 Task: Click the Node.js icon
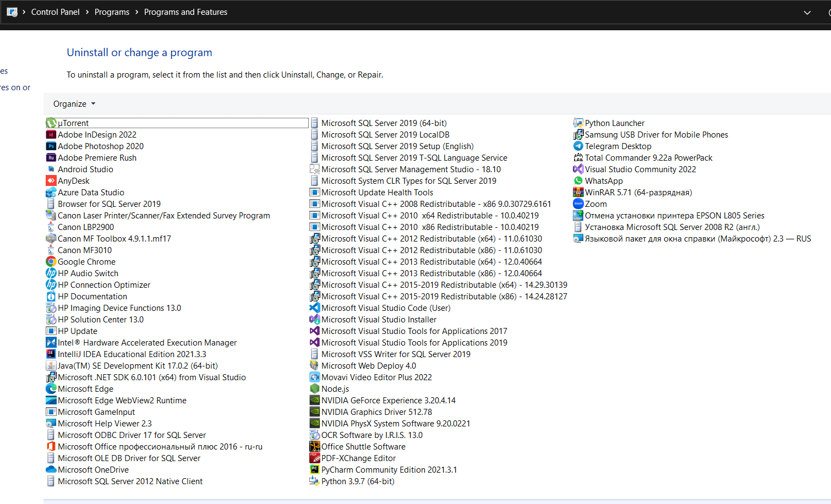click(x=315, y=389)
